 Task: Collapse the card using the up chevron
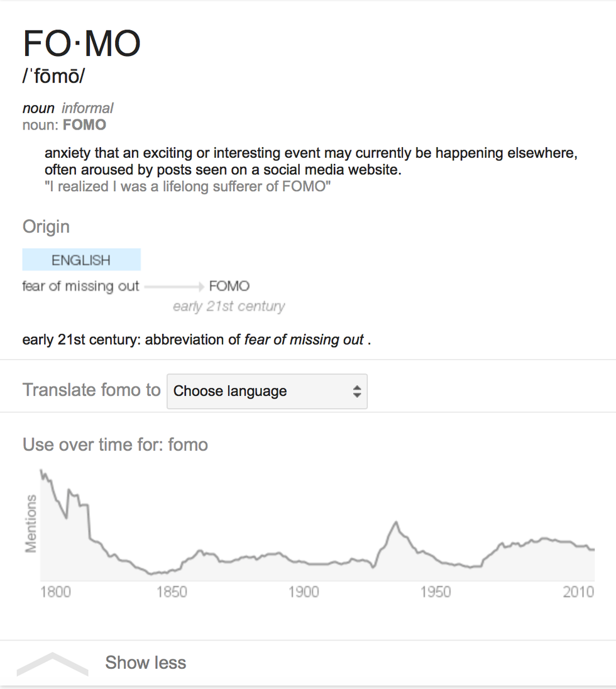(x=53, y=664)
